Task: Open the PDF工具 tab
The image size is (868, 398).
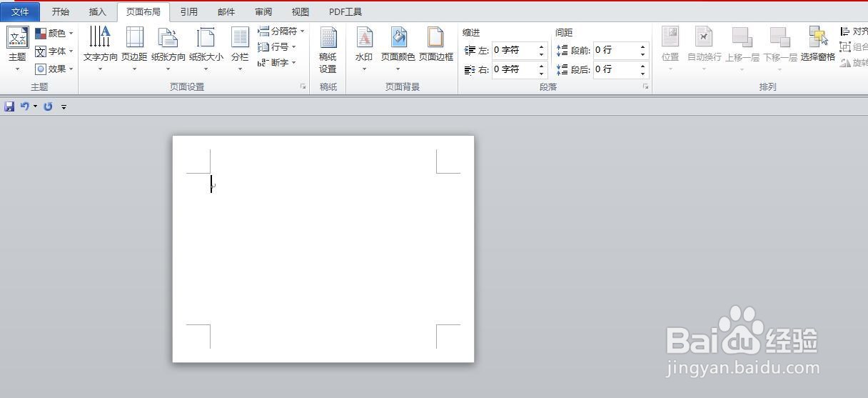Action: click(x=345, y=11)
